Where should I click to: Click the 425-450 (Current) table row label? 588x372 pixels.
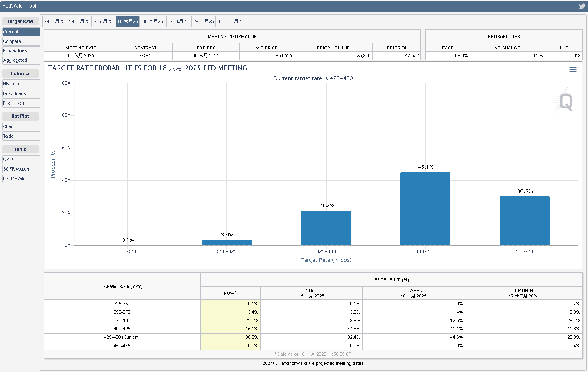pos(122,337)
